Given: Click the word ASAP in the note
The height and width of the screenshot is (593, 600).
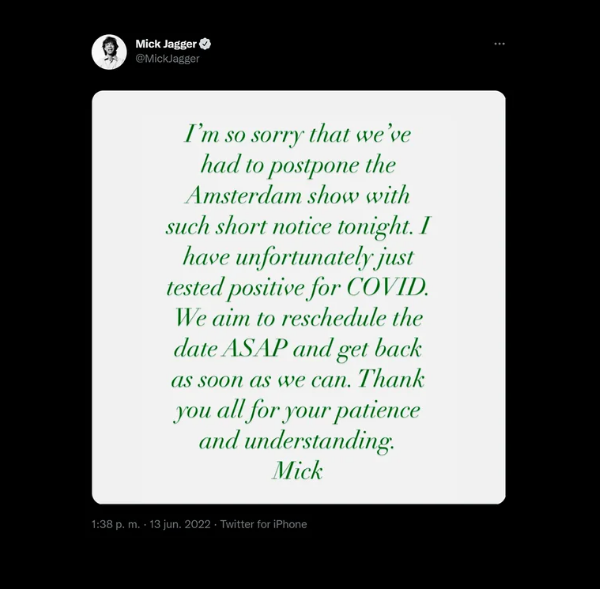Looking at the screenshot, I should point(255,349).
